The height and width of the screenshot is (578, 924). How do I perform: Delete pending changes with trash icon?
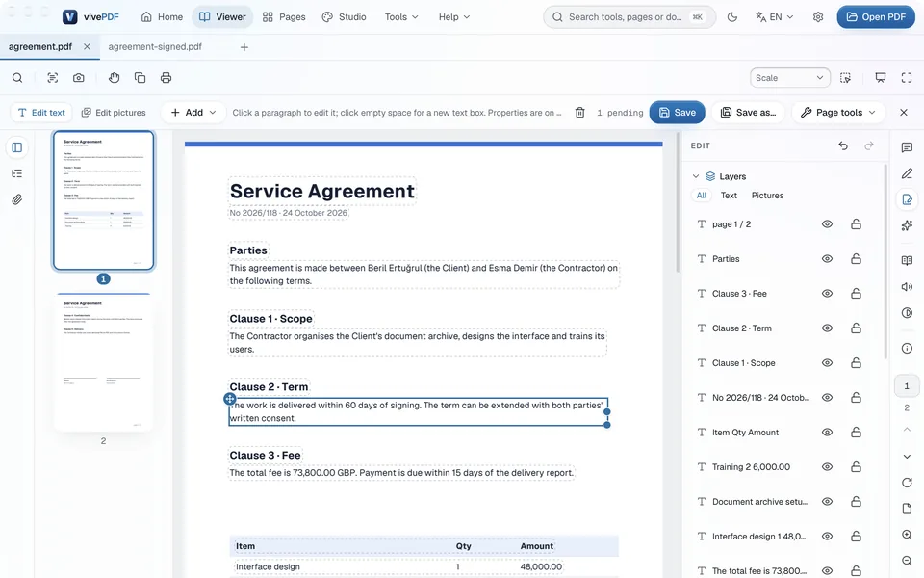579,112
